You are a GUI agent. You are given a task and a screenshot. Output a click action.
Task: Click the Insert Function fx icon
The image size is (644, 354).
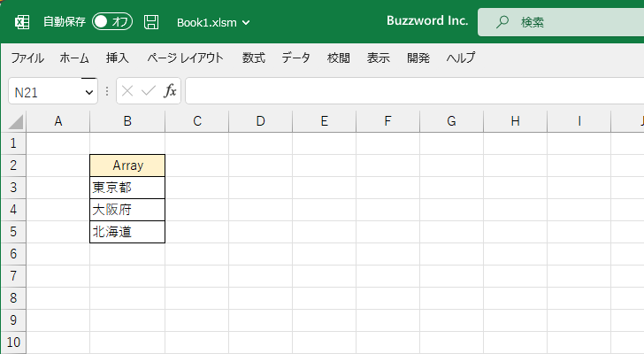[x=170, y=91]
